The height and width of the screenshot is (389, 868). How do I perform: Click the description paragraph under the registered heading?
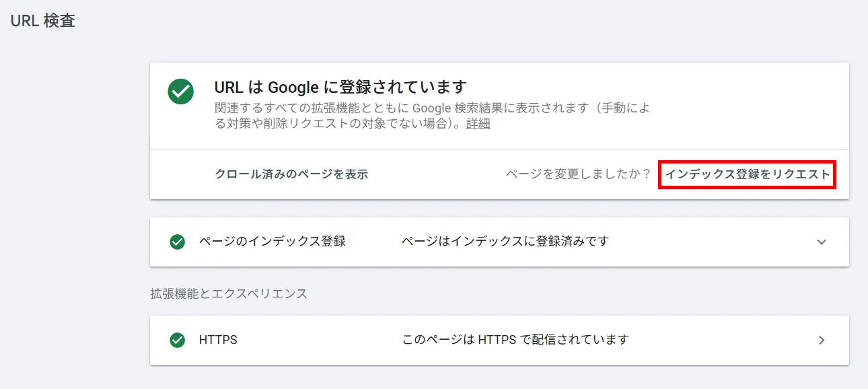[x=432, y=116]
